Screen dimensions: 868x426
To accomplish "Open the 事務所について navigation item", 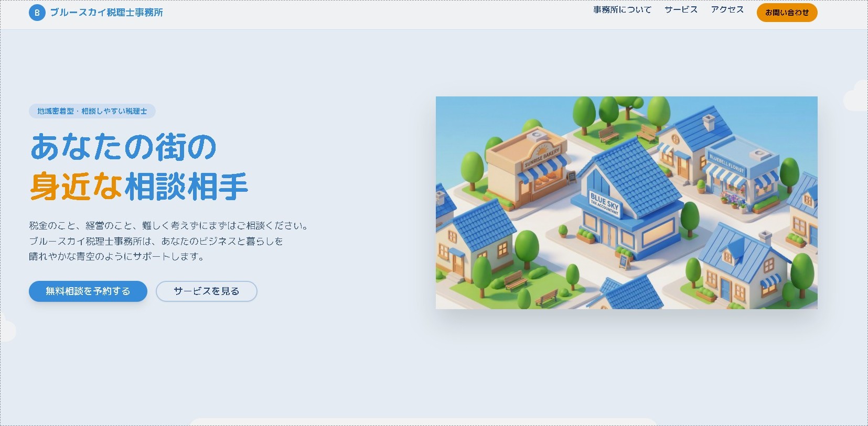I will click(622, 10).
